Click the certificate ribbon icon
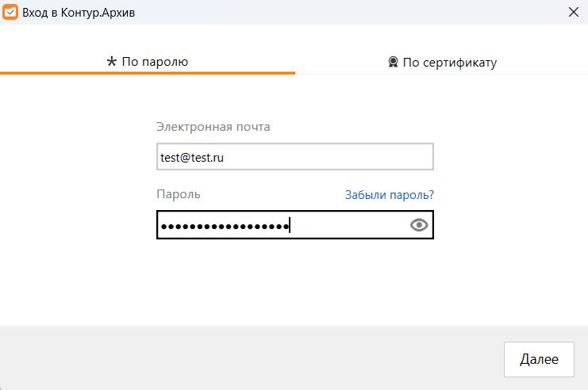 [393, 62]
